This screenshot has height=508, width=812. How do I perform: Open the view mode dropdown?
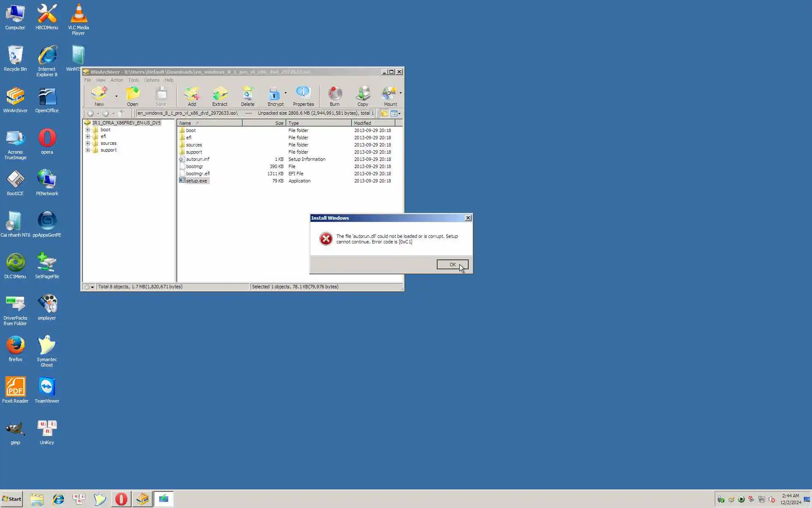(399, 113)
